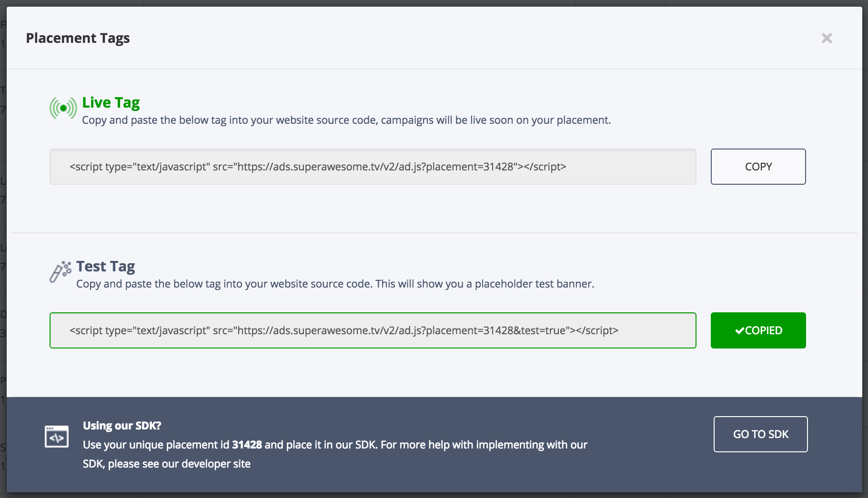Click the Placement Tags title
Image resolution: width=868 pixels, height=498 pixels.
tap(78, 38)
